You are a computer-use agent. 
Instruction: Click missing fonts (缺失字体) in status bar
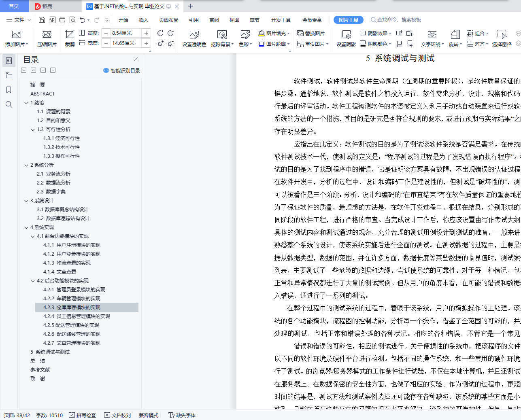point(182,415)
